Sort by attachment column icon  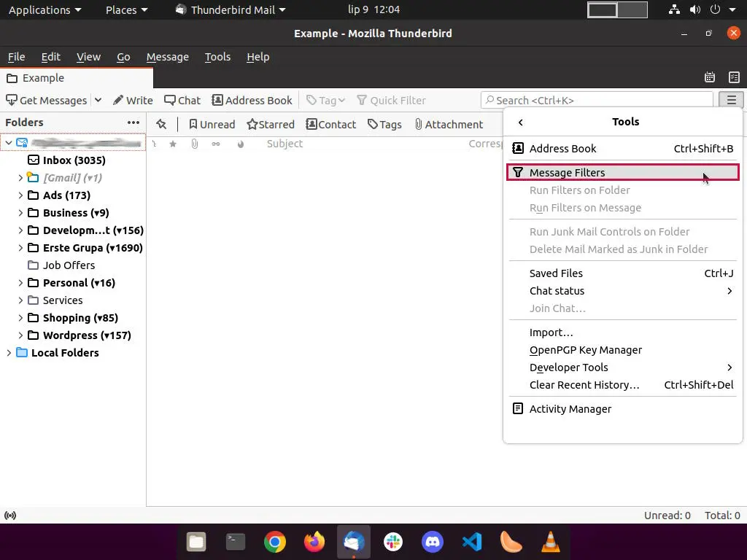tap(194, 144)
